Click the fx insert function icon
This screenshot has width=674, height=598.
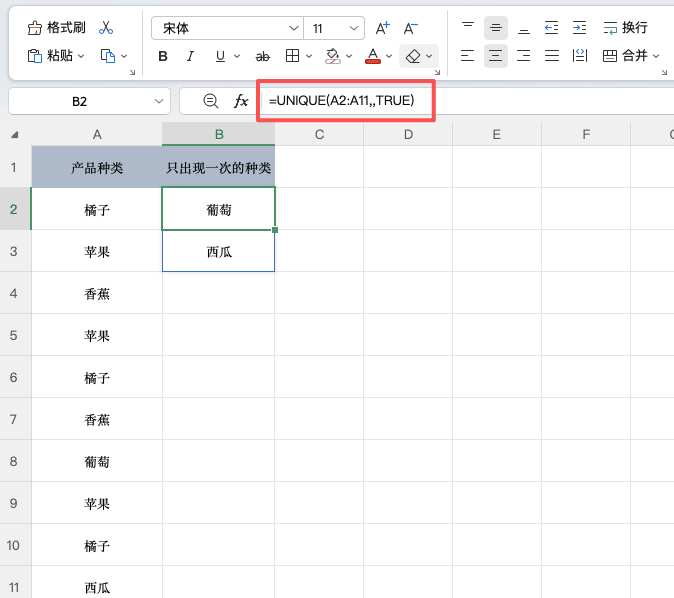(x=241, y=101)
